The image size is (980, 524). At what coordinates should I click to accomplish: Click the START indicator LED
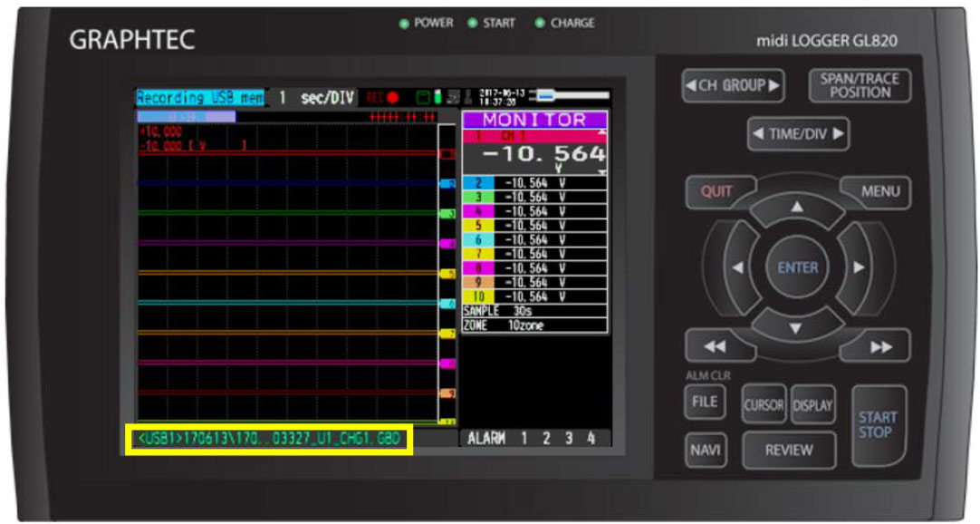pos(473,24)
